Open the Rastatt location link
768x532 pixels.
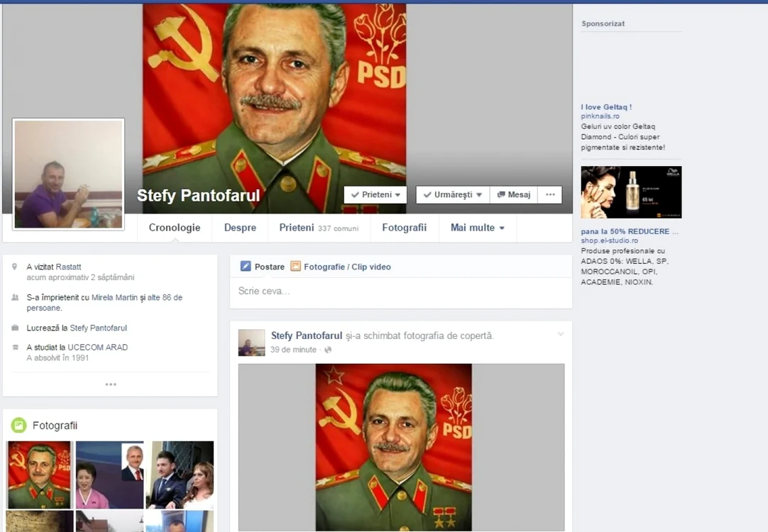click(x=68, y=267)
